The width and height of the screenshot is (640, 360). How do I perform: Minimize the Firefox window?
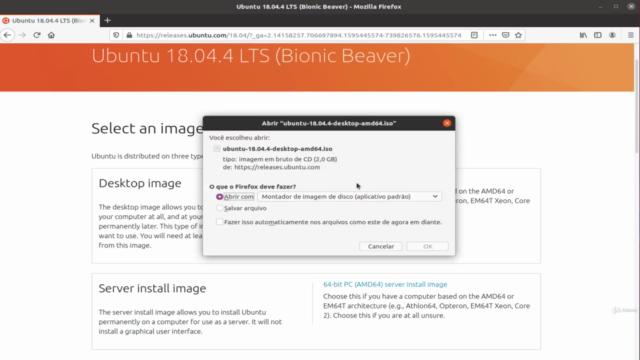pyautogui.click(x=600, y=7)
